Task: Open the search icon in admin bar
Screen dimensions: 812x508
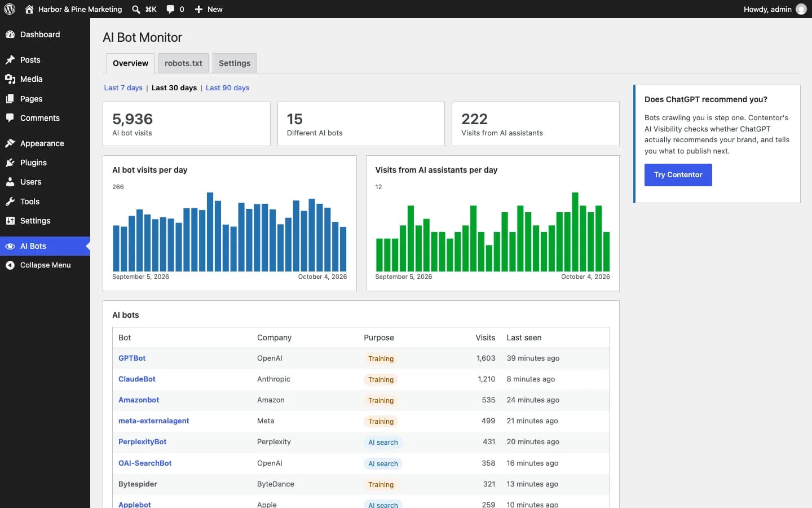Action: (x=136, y=9)
